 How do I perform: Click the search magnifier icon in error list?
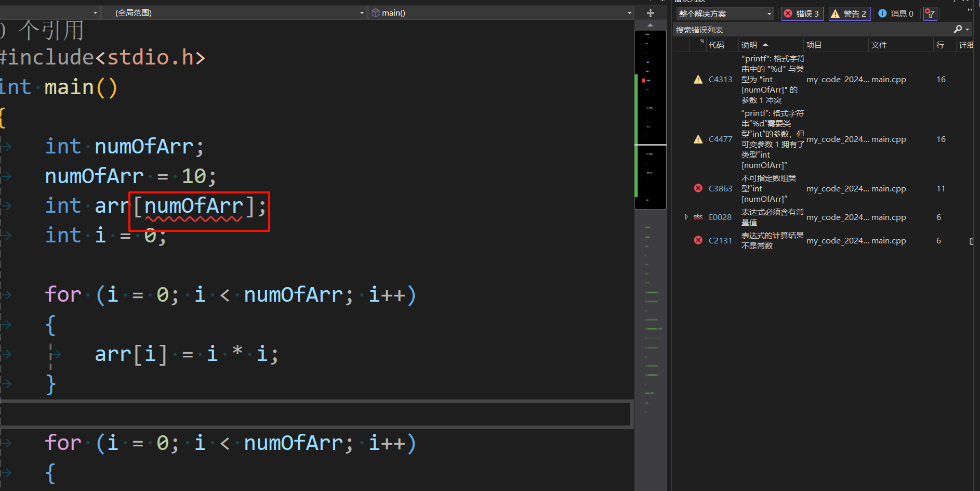pyautogui.click(x=958, y=30)
